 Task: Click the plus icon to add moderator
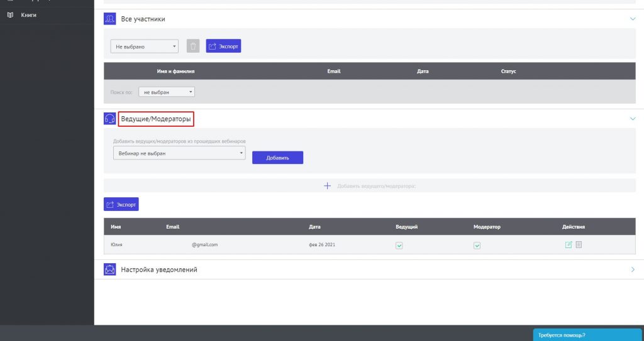327,186
